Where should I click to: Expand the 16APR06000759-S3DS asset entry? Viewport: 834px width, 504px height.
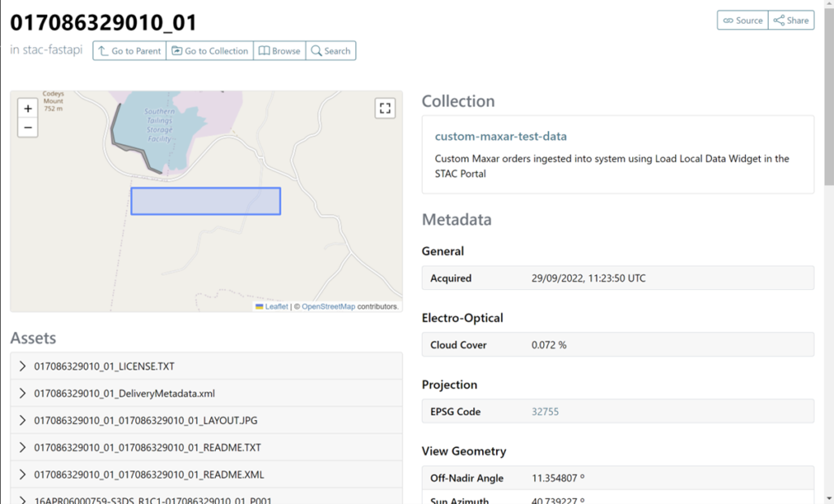[x=22, y=497]
